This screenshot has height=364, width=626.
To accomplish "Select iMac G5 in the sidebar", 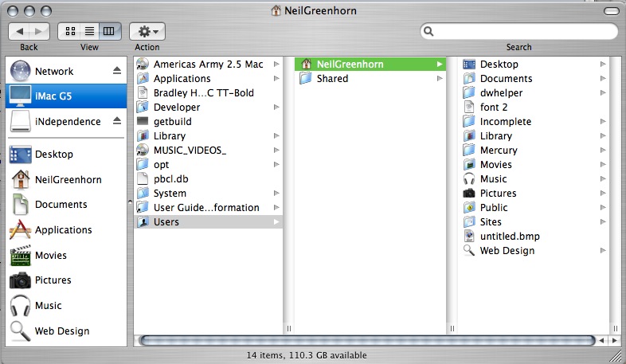I will [66, 96].
